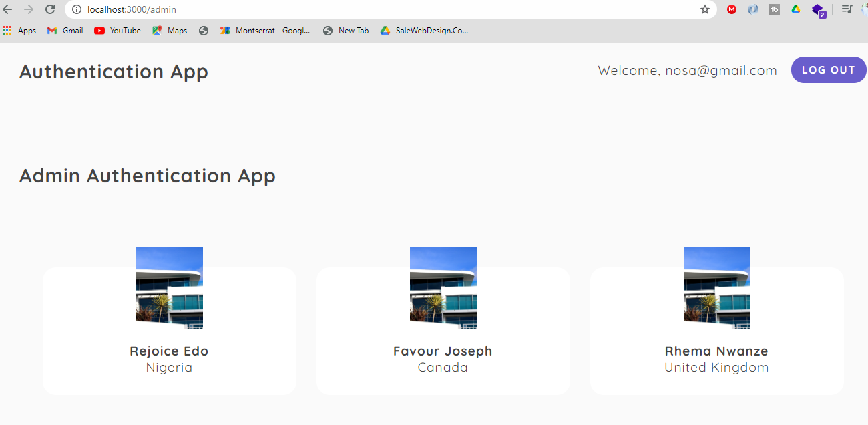The width and height of the screenshot is (868, 425).
Task: Click the Authentication App header title
Action: tap(114, 72)
